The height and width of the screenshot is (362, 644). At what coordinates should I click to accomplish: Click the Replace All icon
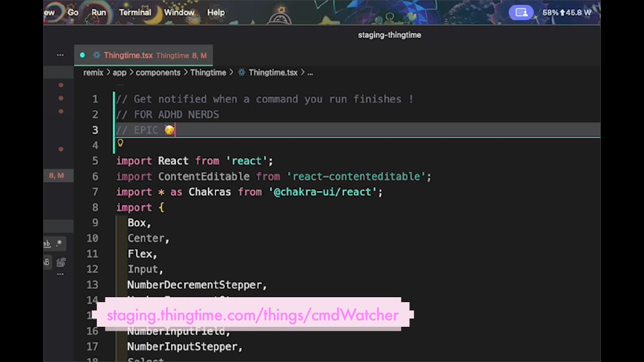pos(61,262)
